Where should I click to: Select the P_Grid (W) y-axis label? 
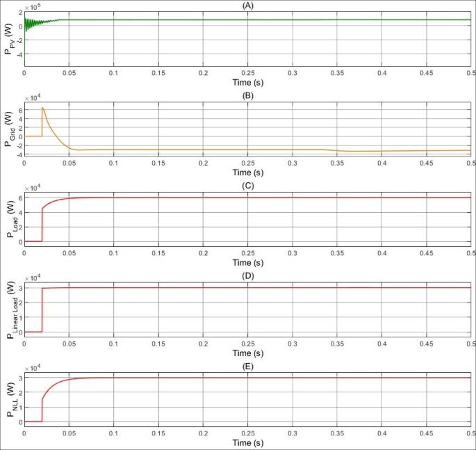point(9,129)
